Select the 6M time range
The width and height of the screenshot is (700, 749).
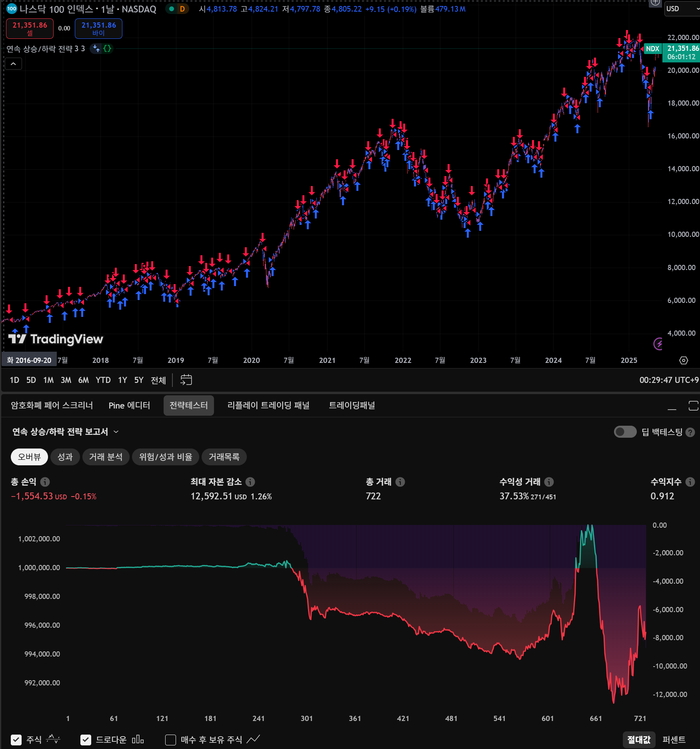tap(84, 380)
